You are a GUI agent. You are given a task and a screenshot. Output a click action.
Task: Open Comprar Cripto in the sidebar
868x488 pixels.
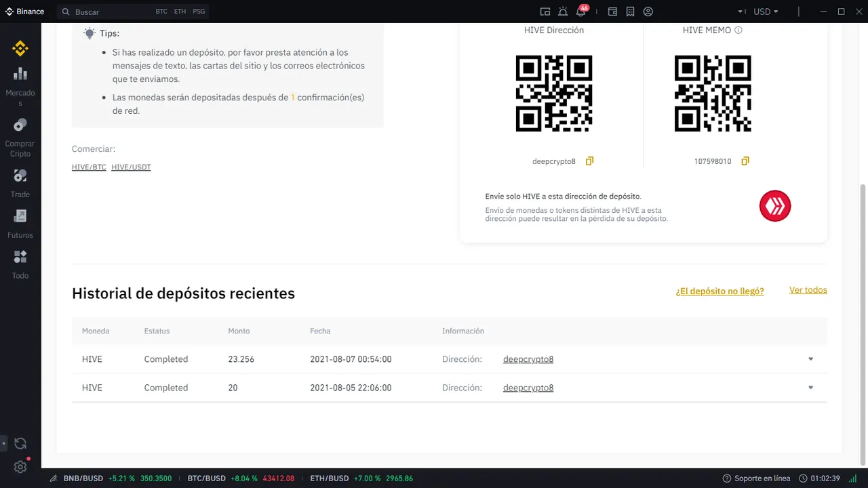(20, 138)
